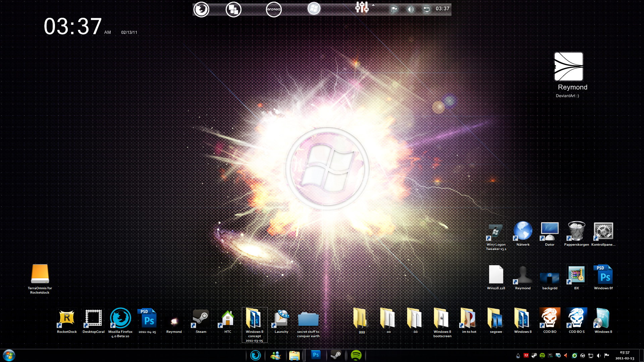Click the water drop tray icon
This screenshot has height=362, width=644.
(x=518, y=356)
